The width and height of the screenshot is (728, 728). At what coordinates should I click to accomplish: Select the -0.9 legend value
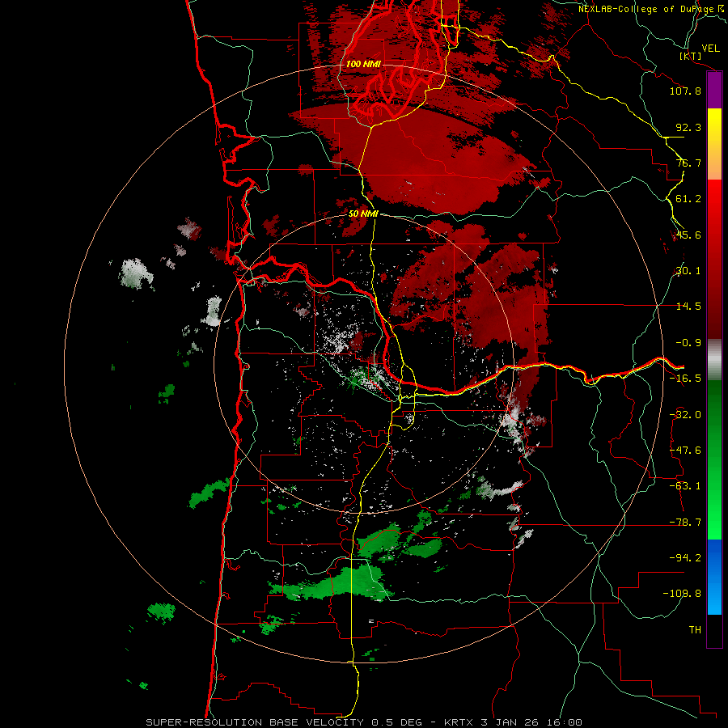point(688,343)
